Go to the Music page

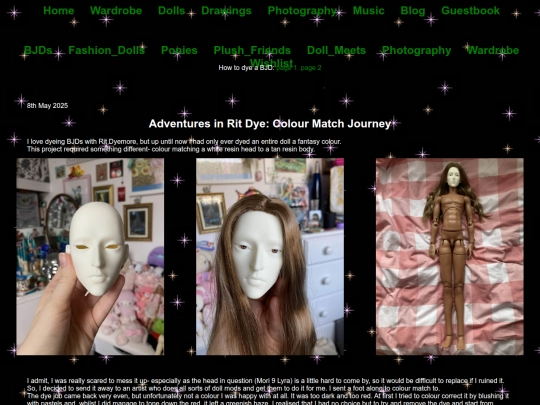368,11
